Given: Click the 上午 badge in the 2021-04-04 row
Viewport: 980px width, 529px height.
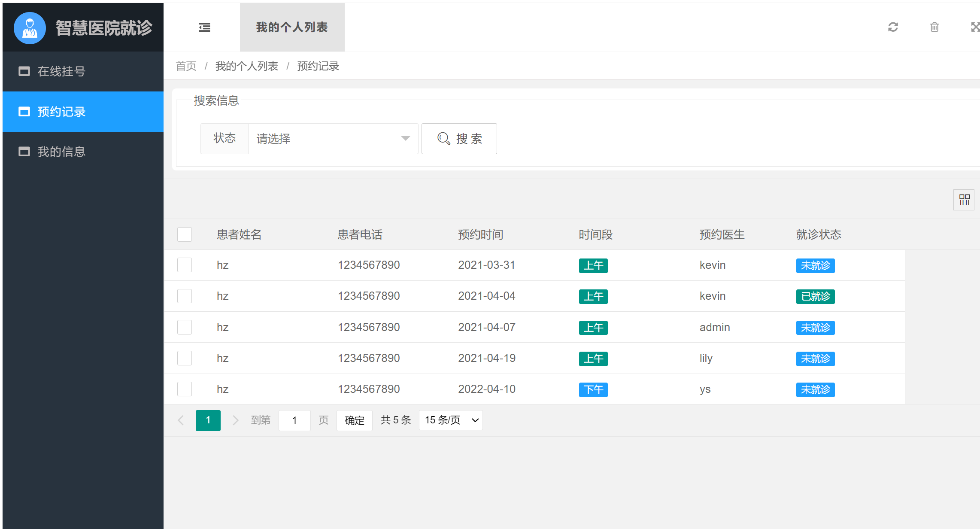Looking at the screenshot, I should (x=593, y=296).
